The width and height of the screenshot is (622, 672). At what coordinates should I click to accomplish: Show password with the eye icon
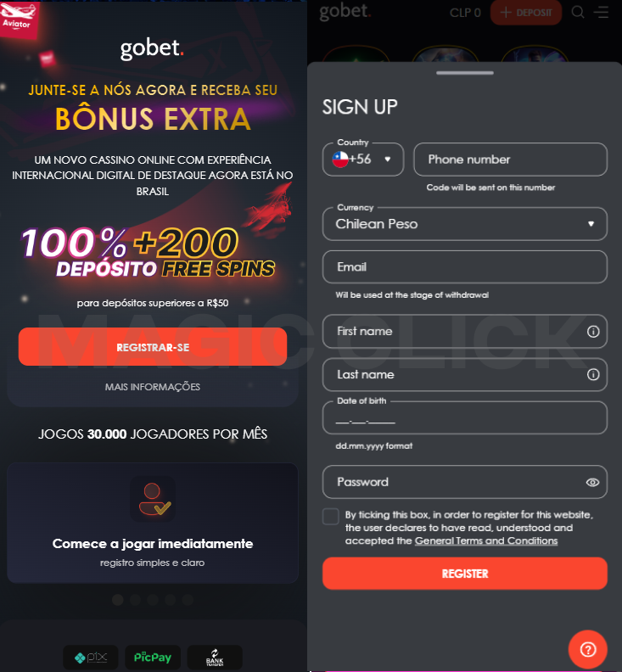(592, 482)
